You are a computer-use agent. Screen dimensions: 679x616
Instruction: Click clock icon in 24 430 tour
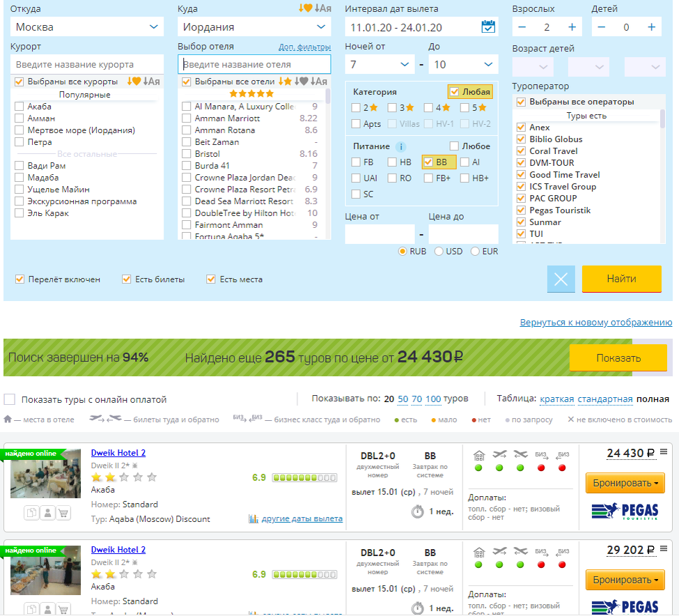(x=417, y=511)
